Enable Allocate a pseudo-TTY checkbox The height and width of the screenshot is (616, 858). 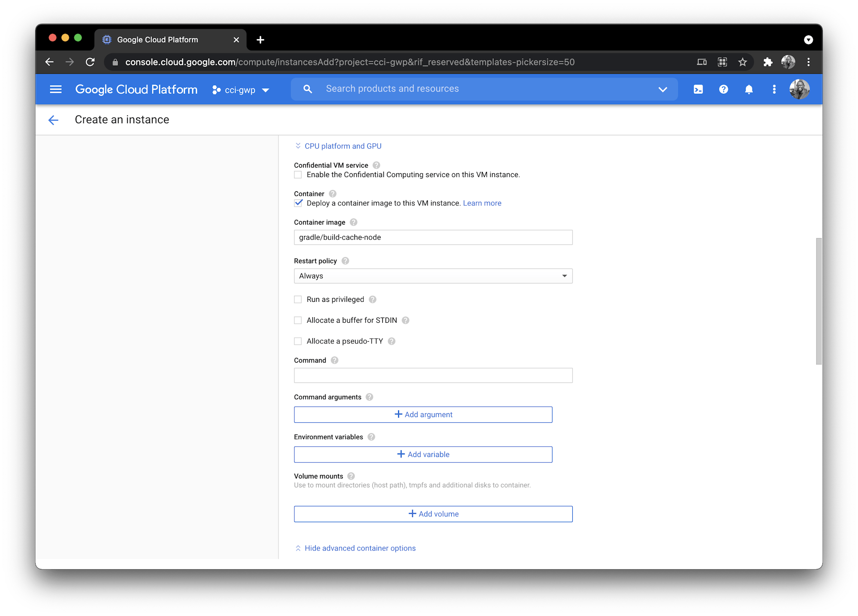tap(298, 341)
